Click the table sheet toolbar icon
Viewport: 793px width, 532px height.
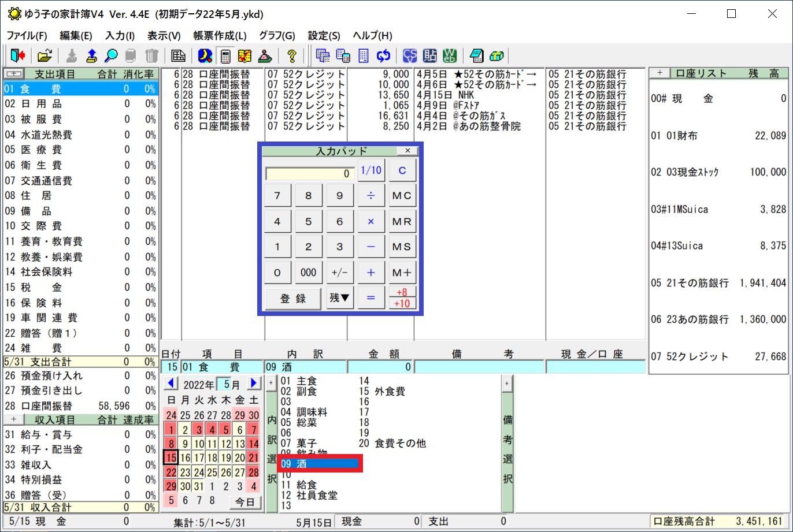click(x=179, y=55)
